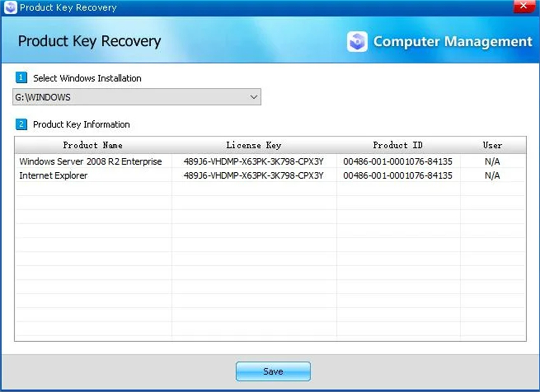Click Product ID of Internet Explorer row

point(397,176)
